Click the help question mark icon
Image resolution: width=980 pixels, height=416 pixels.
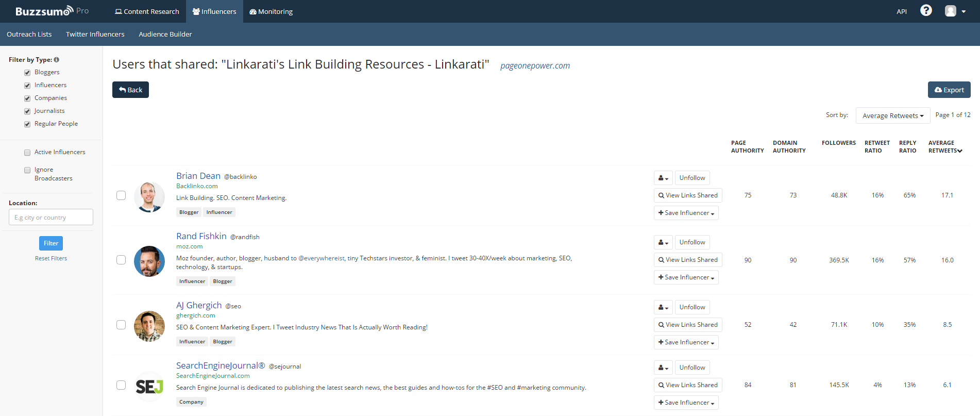(x=925, y=11)
